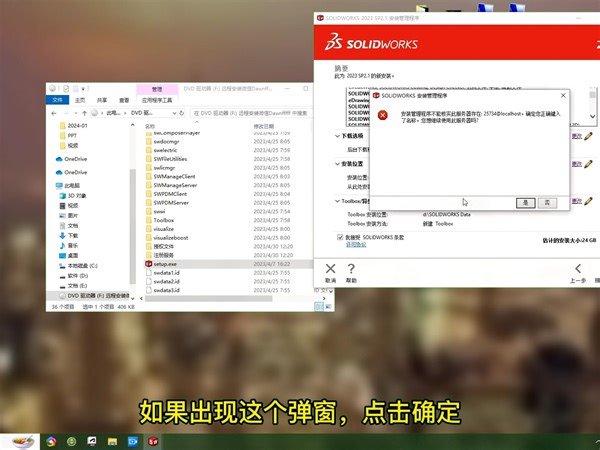Image resolution: width=600 pixels, height=450 pixels.
Task: Open the Home (主页) ribbon tab in Explorer
Action: pos(80,100)
